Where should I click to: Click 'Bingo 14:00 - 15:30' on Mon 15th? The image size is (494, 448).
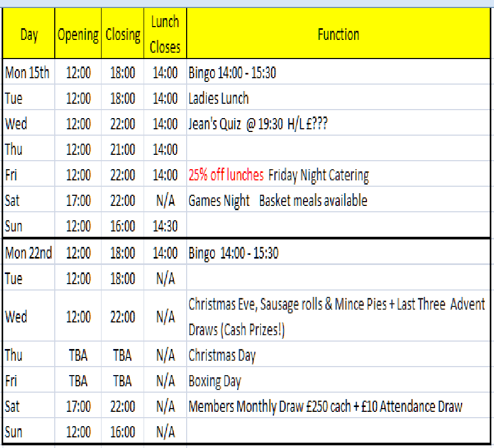pyautogui.click(x=232, y=72)
